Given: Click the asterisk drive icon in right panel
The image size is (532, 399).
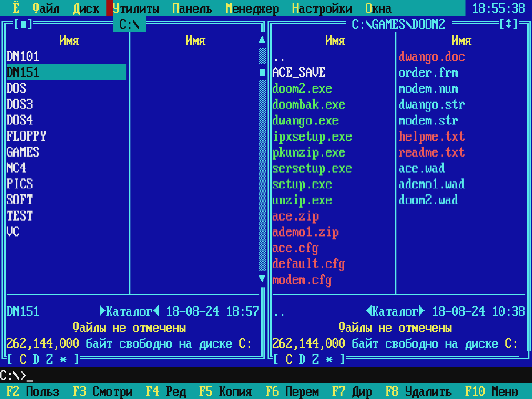Looking at the screenshot, I should 329,359.
